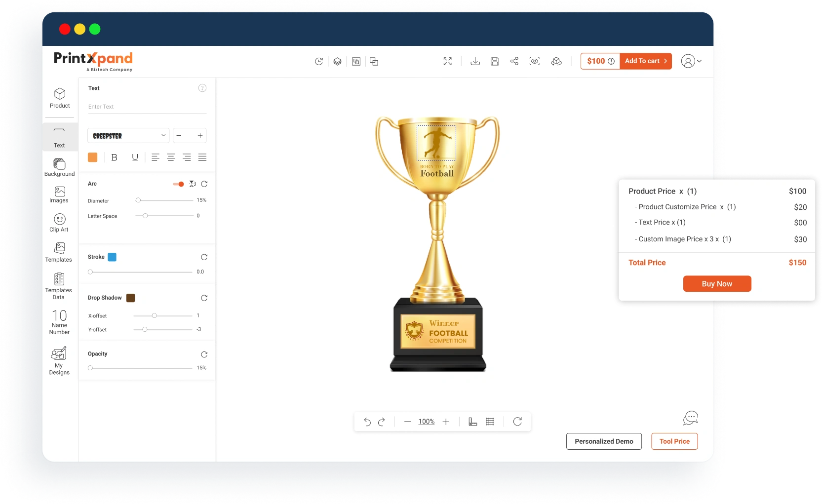Share the design
The height and width of the screenshot is (504, 822).
click(514, 61)
